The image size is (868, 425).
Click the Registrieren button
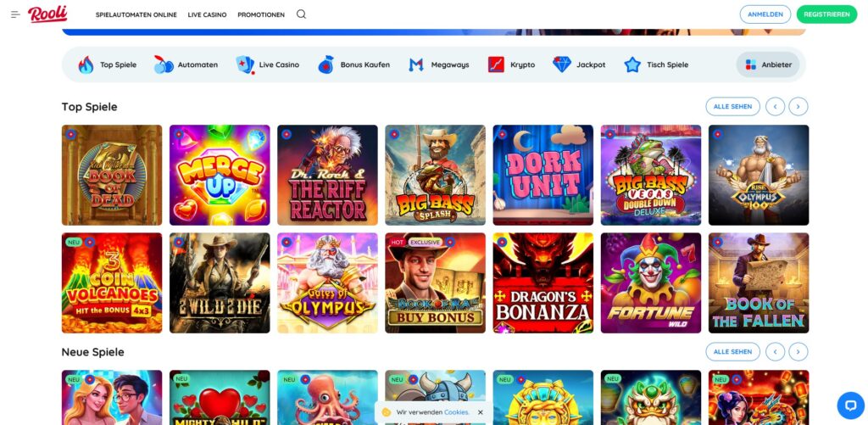826,14
